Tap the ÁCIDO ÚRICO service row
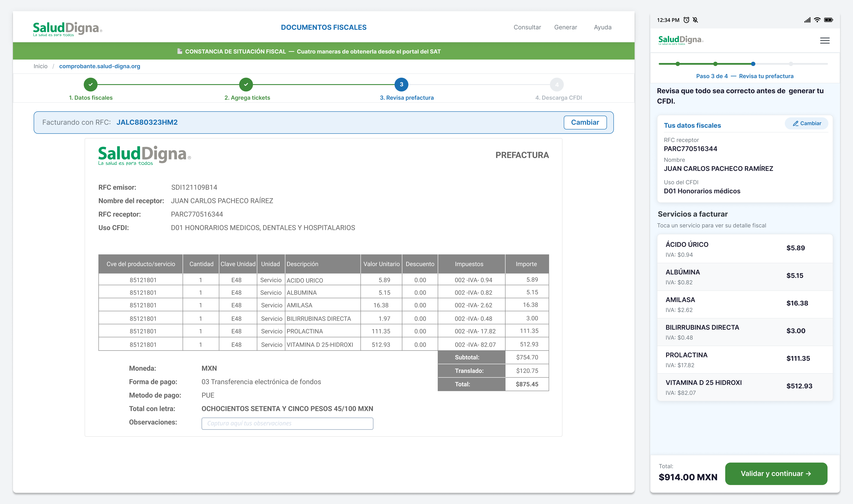This screenshot has height=504, width=853. pyautogui.click(x=745, y=249)
